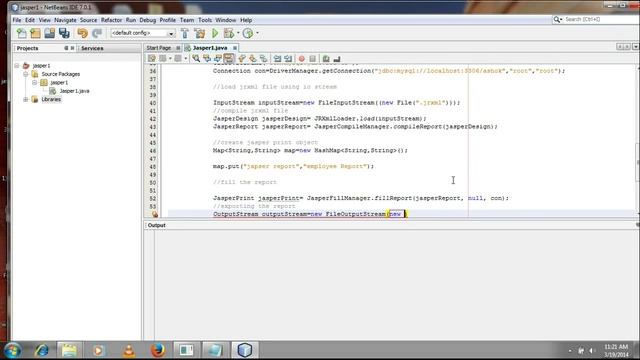The image size is (640, 360).
Task: Click the Debug Project icon
Action: pyautogui.click(x=229, y=33)
